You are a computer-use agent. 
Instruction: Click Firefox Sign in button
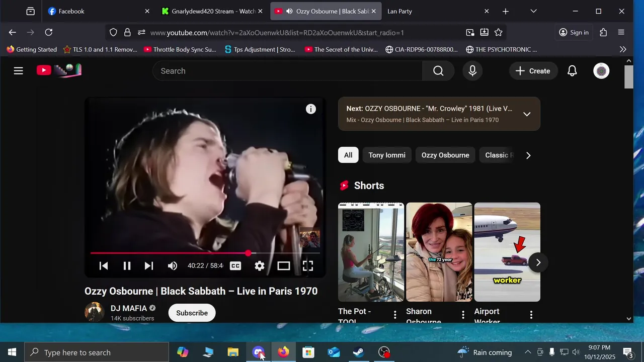(574, 32)
